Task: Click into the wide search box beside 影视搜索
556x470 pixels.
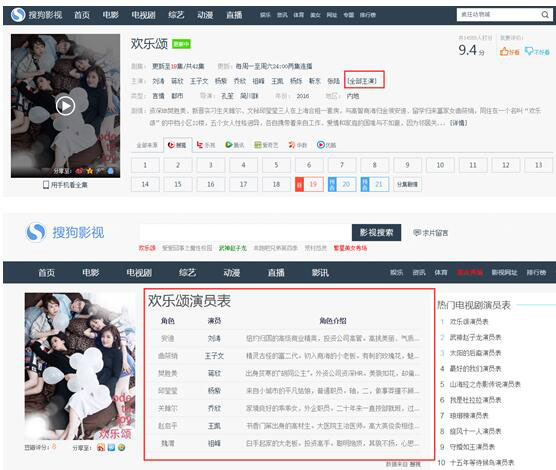Action: 246,232
